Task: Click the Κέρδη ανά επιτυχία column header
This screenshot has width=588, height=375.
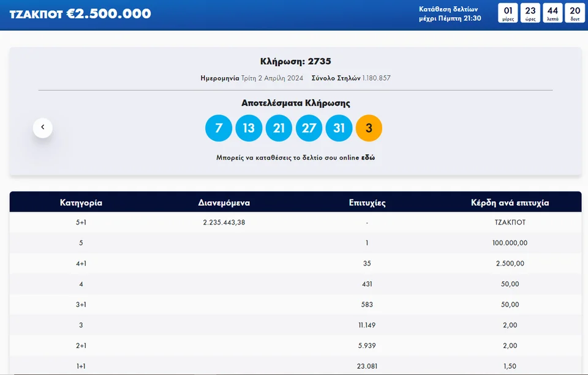Action: 510,202
